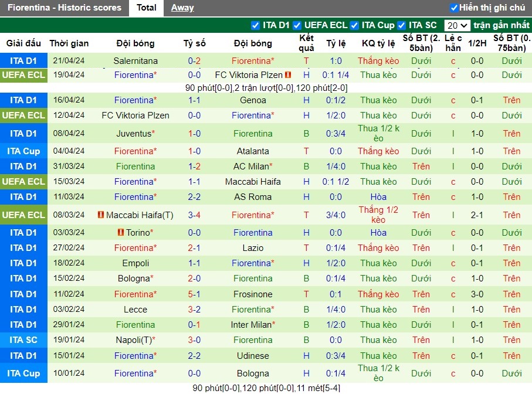Open the Away tab
The width and height of the screenshot is (532, 394).
click(x=182, y=8)
